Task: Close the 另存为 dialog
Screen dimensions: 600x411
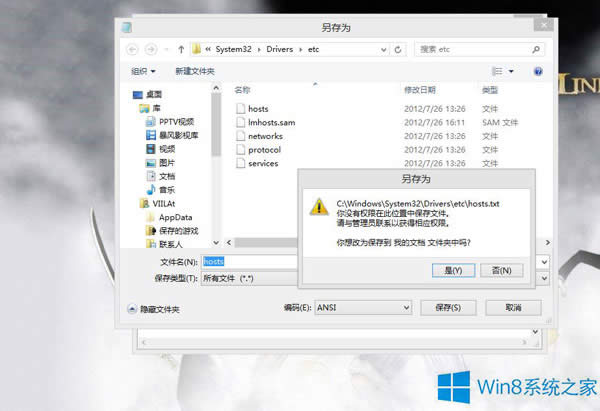Action: [543, 25]
